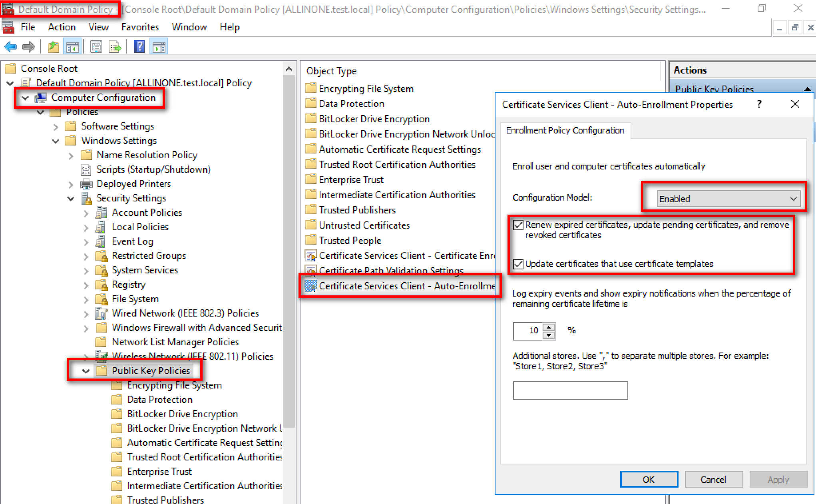Click the Export List toolbar icon
Image resolution: width=816 pixels, height=504 pixels.
point(115,47)
